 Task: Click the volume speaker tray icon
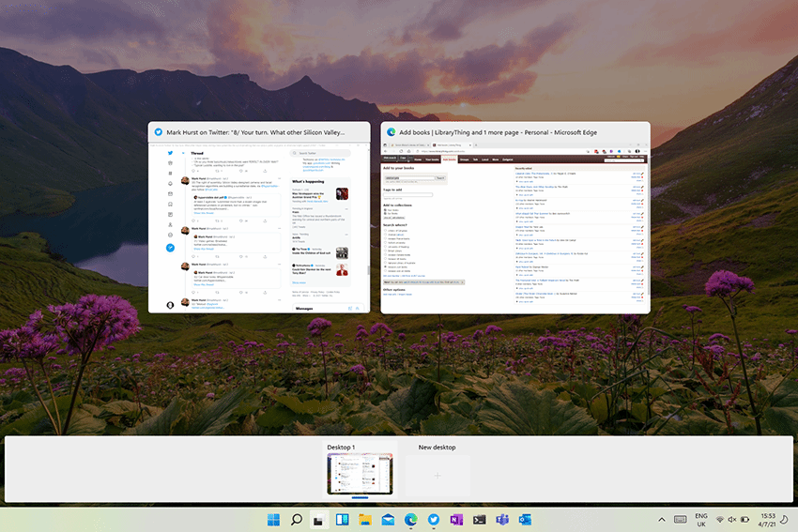point(732,519)
